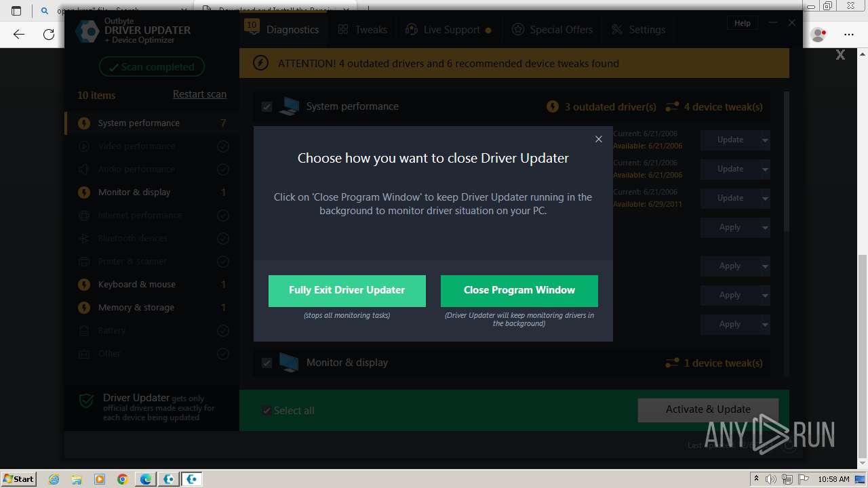
Task: Click the Fully Exit Driver Updater button
Action: [347, 291]
